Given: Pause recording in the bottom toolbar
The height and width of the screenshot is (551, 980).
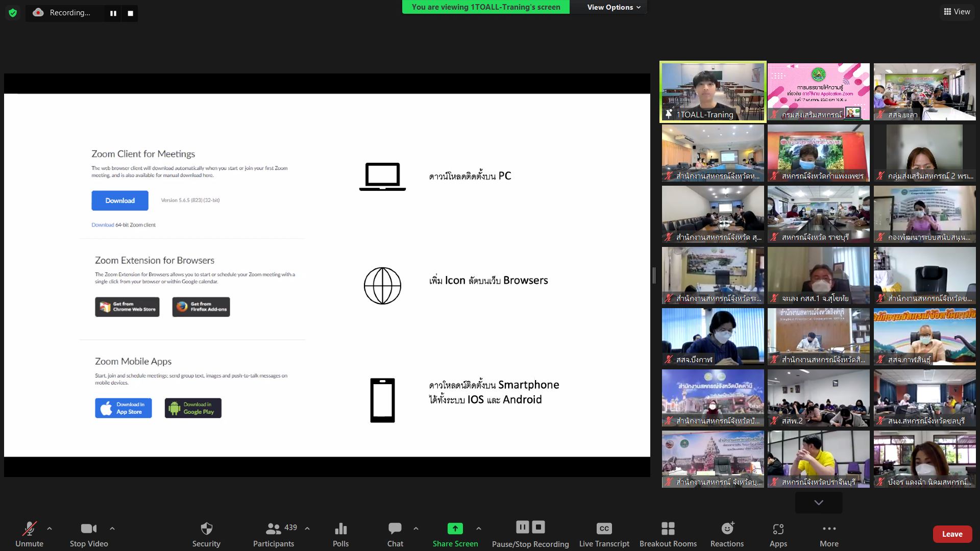Looking at the screenshot, I should pyautogui.click(x=523, y=527).
